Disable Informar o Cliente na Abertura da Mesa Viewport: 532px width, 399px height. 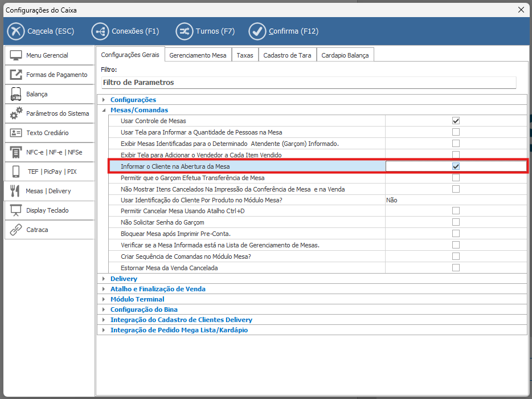click(x=456, y=166)
